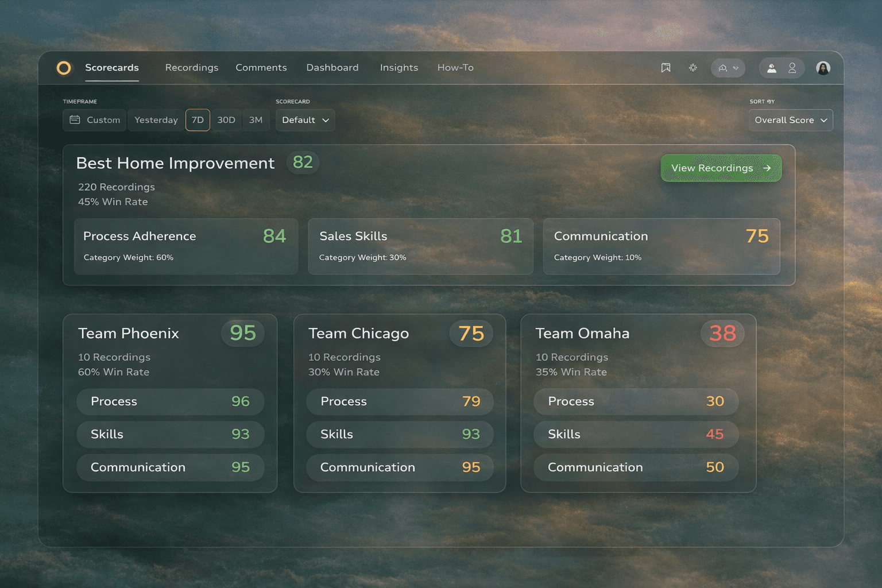Select the 7D timeframe option
882x588 pixels.
(x=198, y=120)
